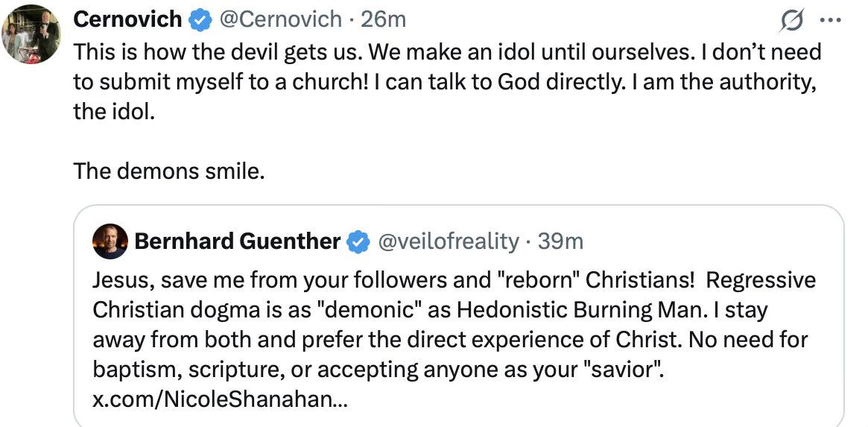Click Cernovich's blue verified badge
This screenshot has width=868, height=427.
point(198,20)
